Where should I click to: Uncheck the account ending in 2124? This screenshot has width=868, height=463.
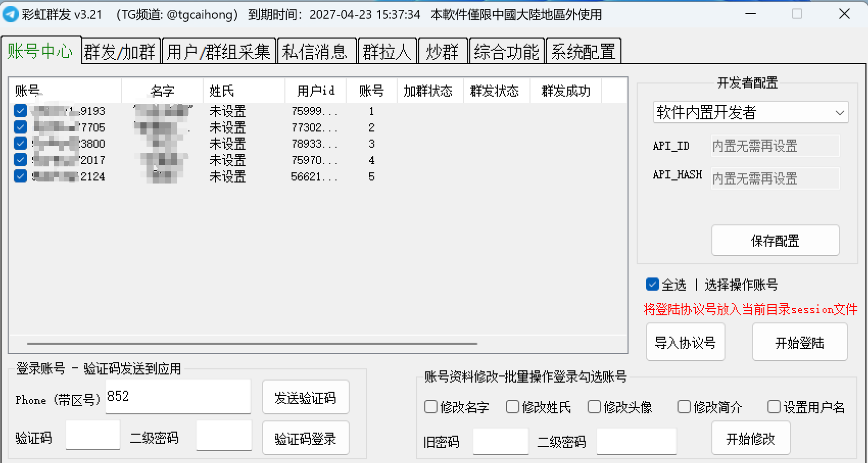point(20,176)
